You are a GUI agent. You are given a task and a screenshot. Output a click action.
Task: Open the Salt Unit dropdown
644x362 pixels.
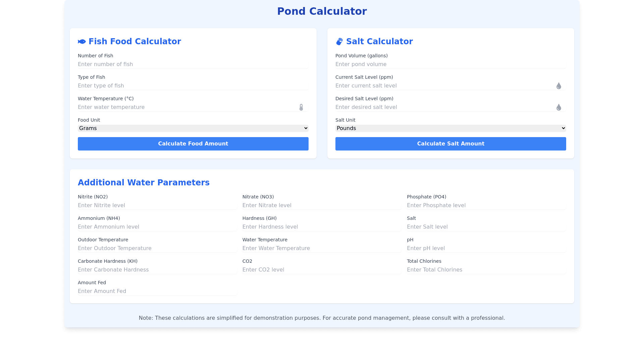(450, 128)
